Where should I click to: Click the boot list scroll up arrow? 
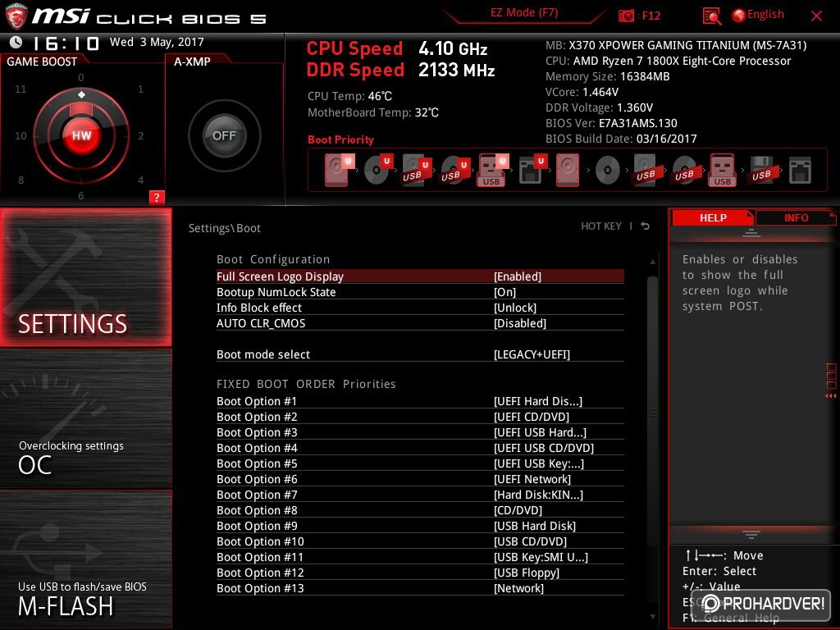point(652,262)
